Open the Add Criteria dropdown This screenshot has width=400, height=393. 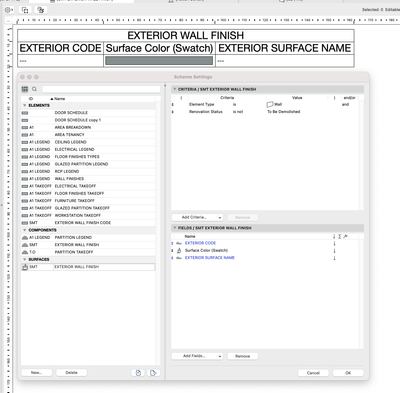click(x=197, y=217)
